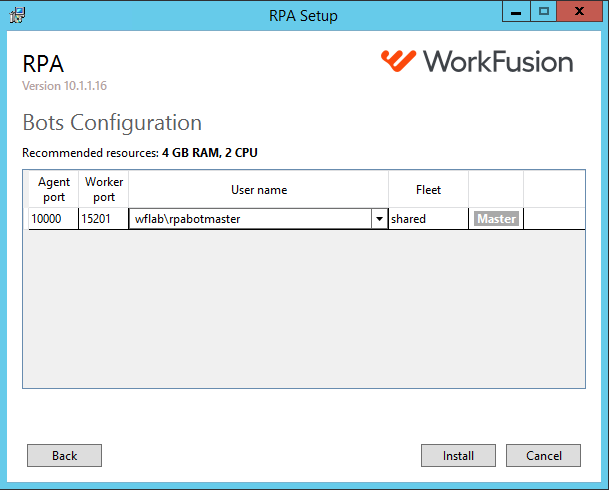The width and height of the screenshot is (609, 491).
Task: Click the bot row's left selector
Action: [26, 219]
